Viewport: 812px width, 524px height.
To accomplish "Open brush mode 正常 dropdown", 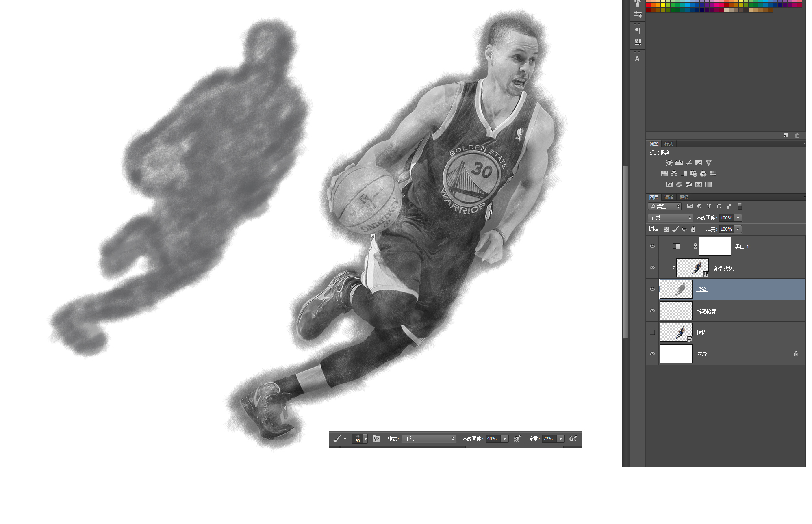I will point(429,439).
